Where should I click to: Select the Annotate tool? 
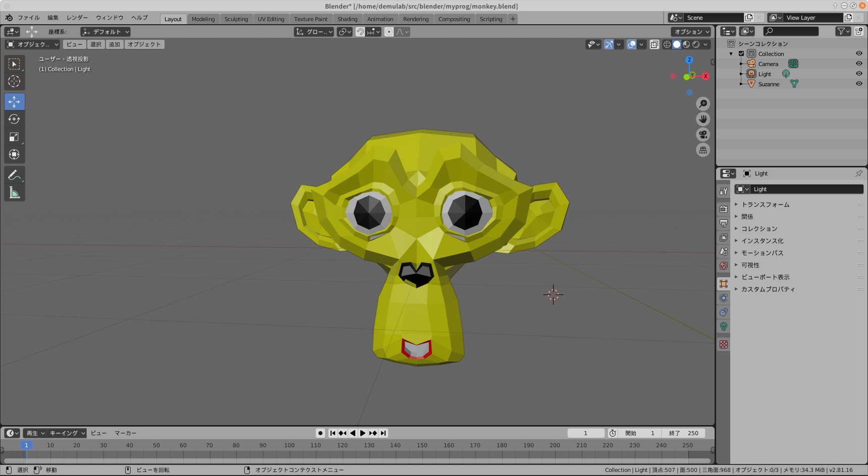14,175
